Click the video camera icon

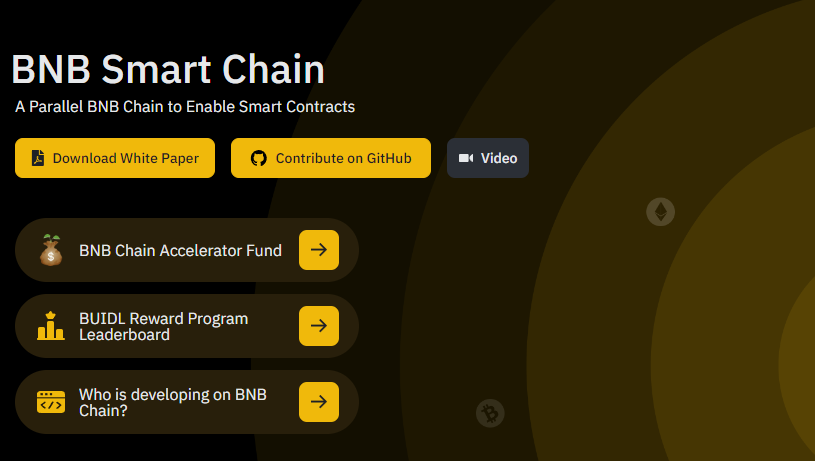click(x=466, y=158)
